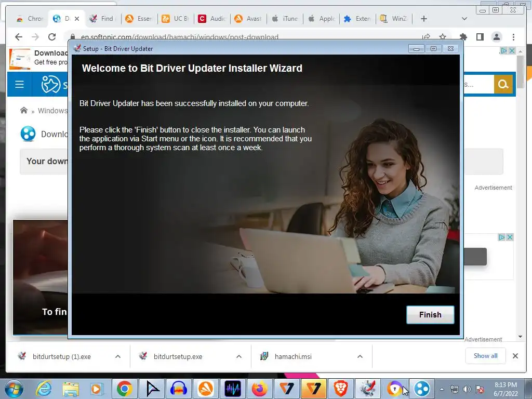Expand options for bitdurtsetup (1).exe download
532x399 pixels.
click(118, 356)
